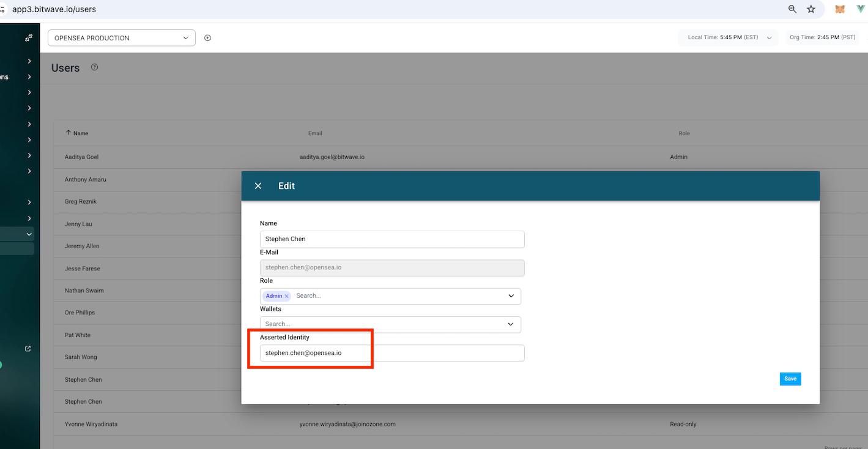The height and width of the screenshot is (449, 868).
Task: Remove the Admin chip from Role
Action: point(286,296)
